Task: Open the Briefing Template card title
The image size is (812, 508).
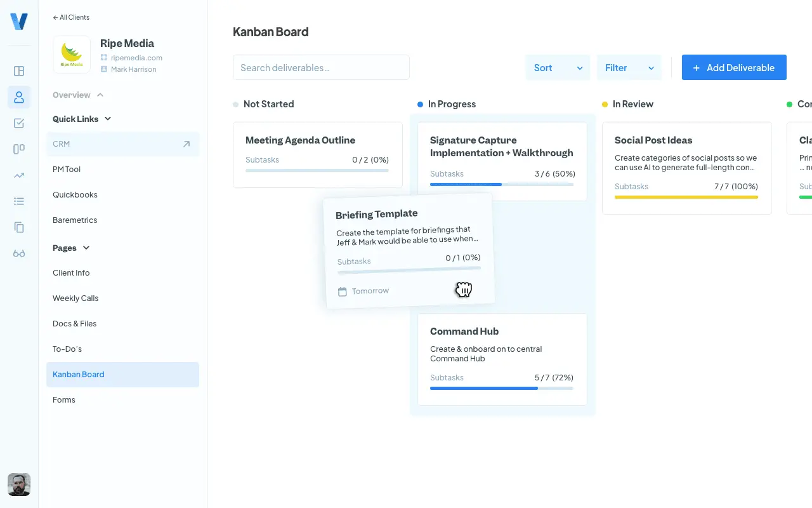Action: point(377,215)
